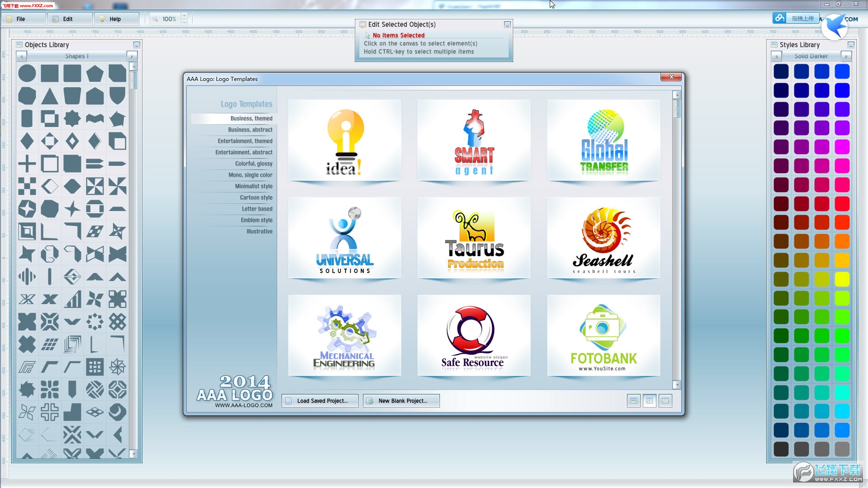Click Load Saved Project button
The image size is (868, 488).
[320, 400]
